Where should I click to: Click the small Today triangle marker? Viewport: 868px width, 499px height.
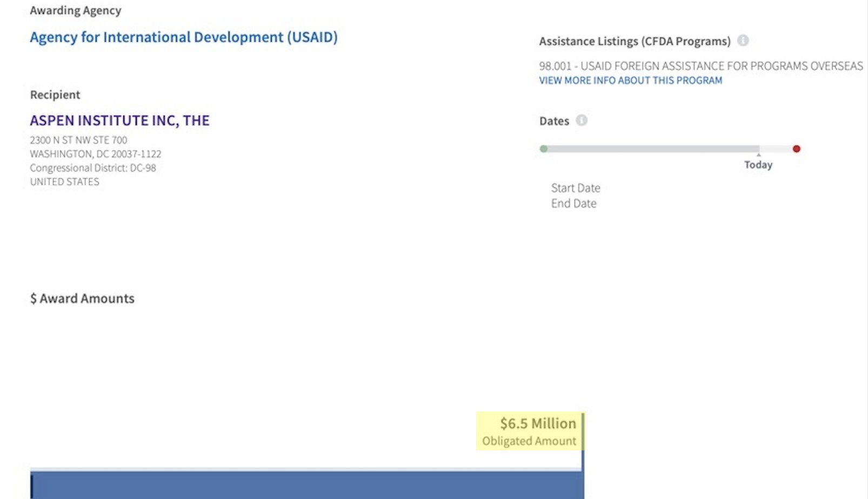(x=758, y=155)
